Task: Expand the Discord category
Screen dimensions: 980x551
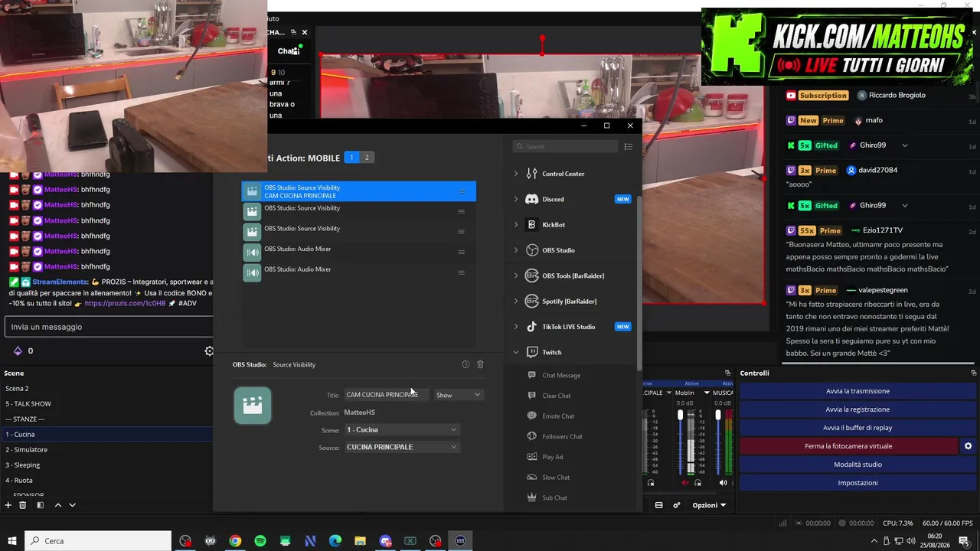Action: click(516, 199)
